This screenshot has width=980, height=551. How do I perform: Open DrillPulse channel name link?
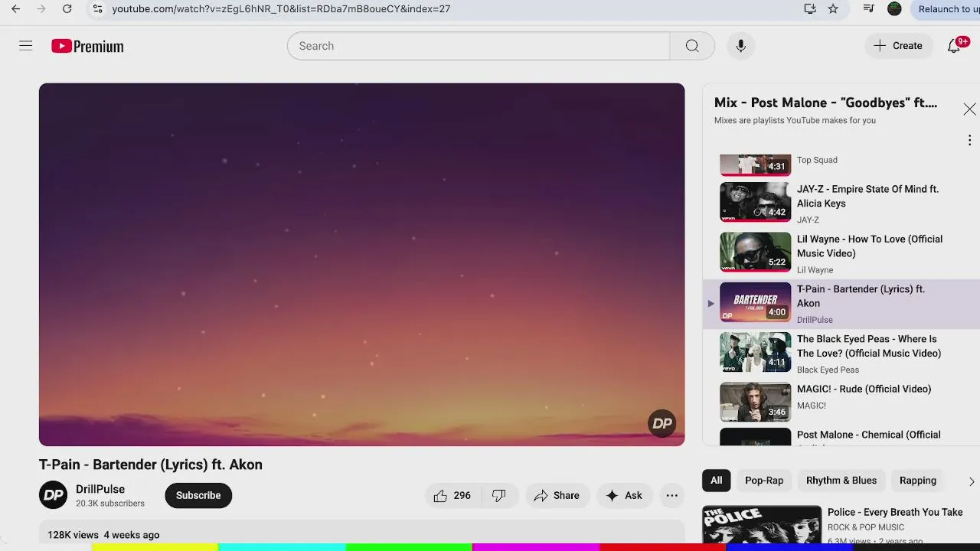click(x=100, y=489)
